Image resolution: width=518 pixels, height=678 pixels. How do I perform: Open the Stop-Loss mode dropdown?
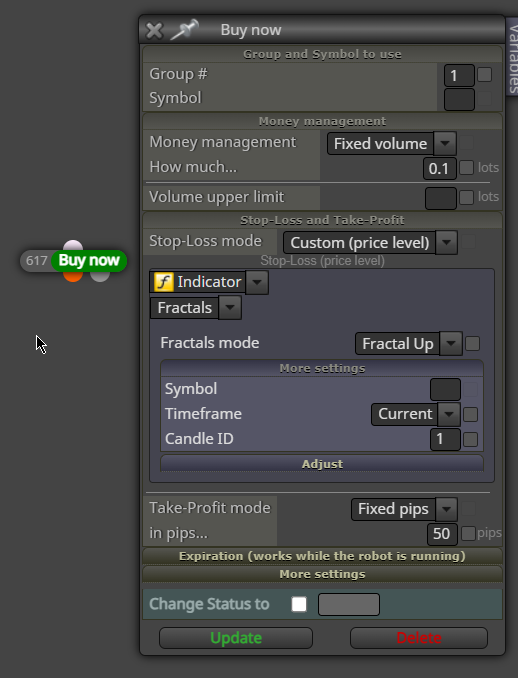click(x=370, y=243)
